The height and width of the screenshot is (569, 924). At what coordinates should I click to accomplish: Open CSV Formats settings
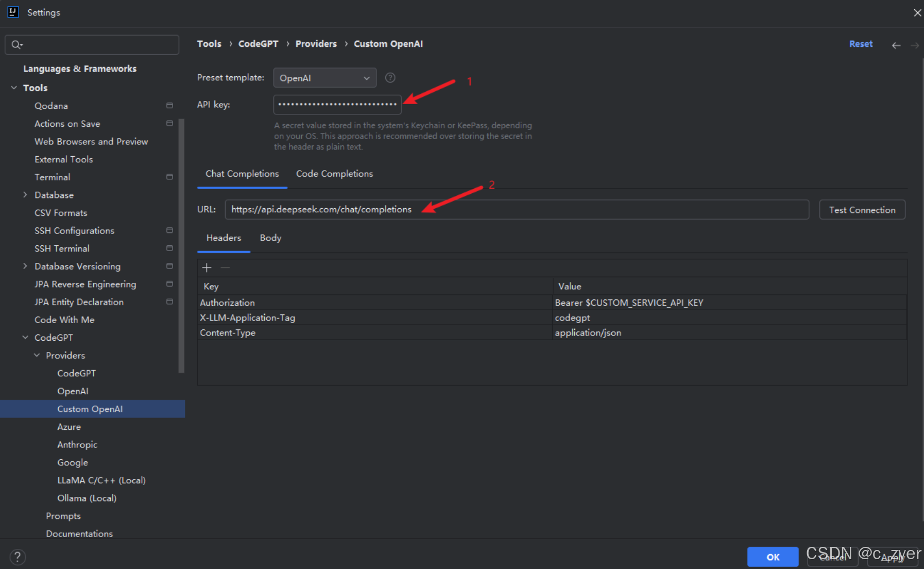(x=61, y=212)
